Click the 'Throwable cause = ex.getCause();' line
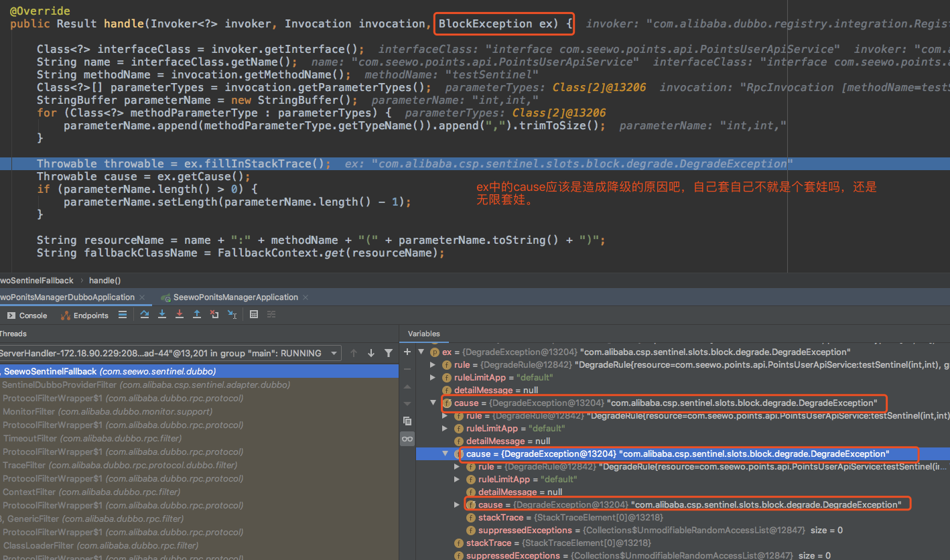950x560 pixels. [x=143, y=177]
